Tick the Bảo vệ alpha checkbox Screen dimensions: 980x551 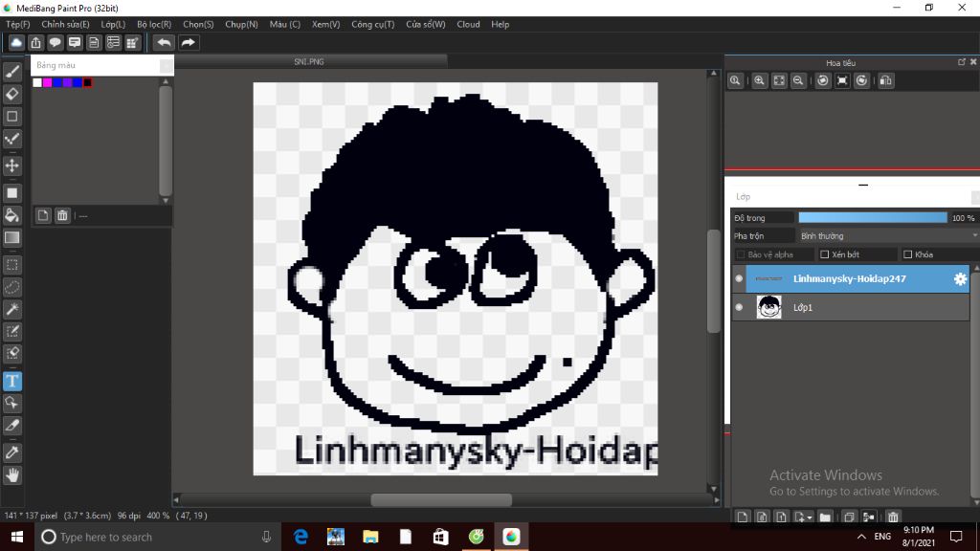(741, 254)
